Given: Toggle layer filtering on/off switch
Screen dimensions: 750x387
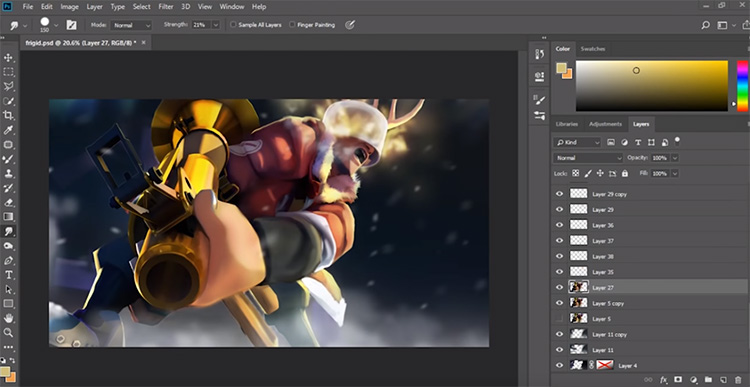Looking at the screenshot, I should pyautogui.click(x=677, y=141).
